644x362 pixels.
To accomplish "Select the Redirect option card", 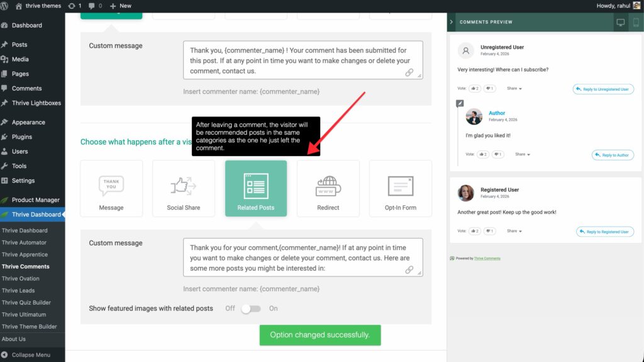I will pos(328,188).
